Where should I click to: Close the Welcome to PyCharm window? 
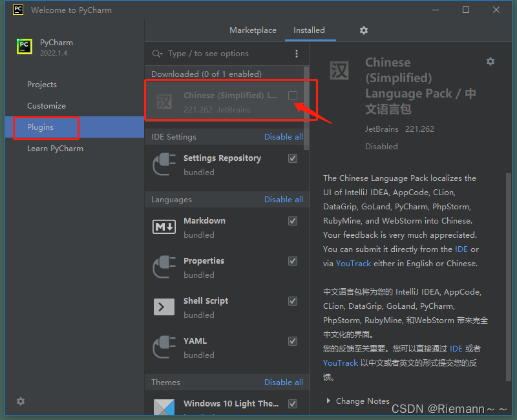[x=496, y=10]
